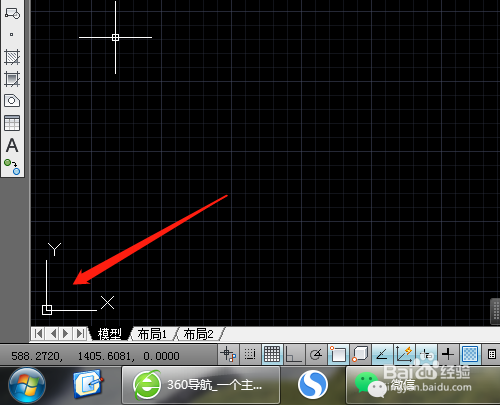Toggle Quick Properties in status bar
Image resolution: width=500 pixels, height=405 pixels.
coord(491,354)
